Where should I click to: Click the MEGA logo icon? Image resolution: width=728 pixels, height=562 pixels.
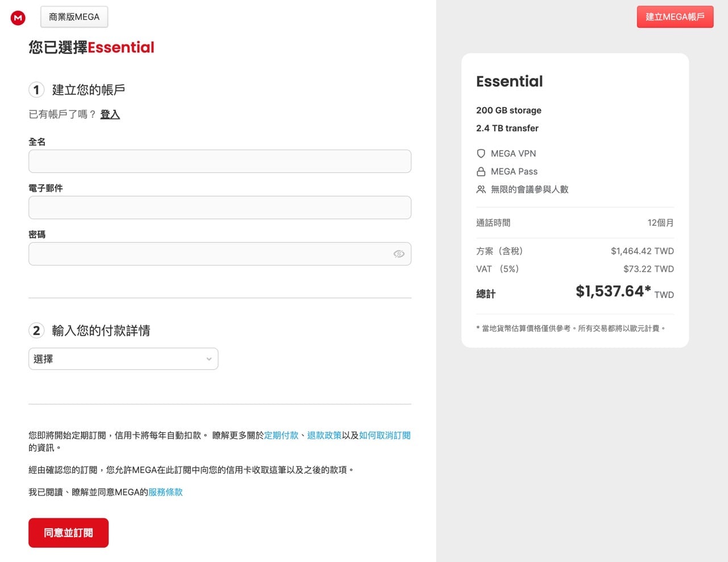point(18,18)
